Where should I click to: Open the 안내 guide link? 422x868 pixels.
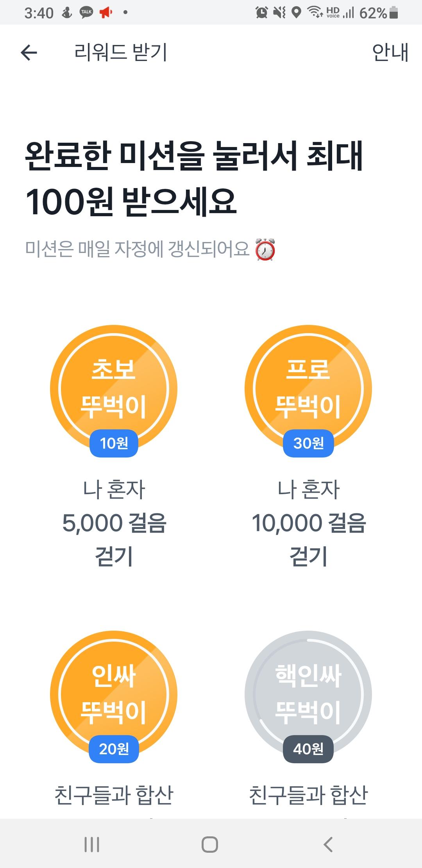pos(390,53)
